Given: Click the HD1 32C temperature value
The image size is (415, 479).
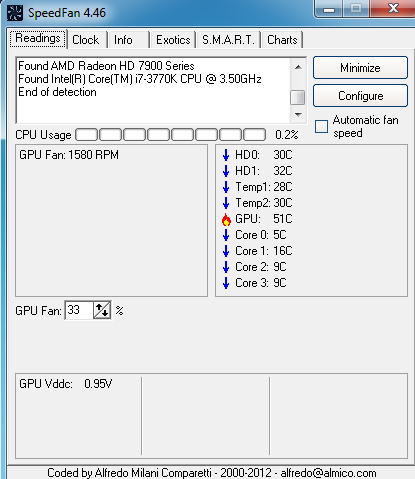Looking at the screenshot, I should [283, 171].
